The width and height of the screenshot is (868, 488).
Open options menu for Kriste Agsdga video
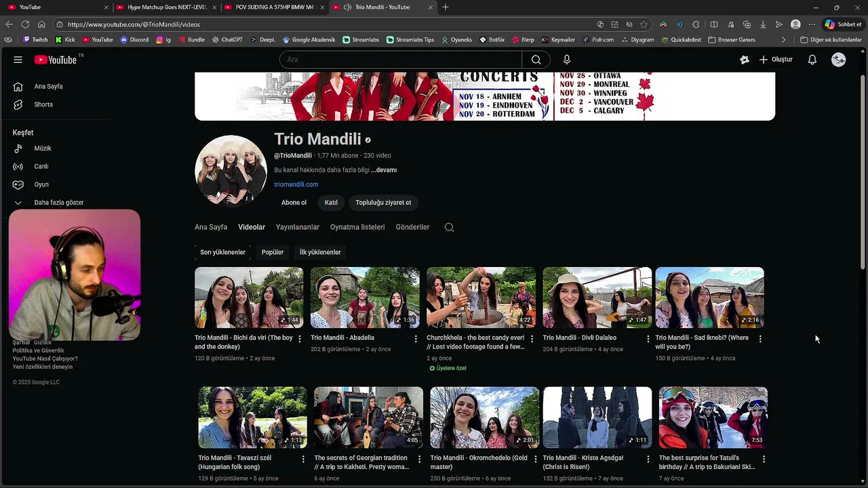pyautogui.click(x=648, y=459)
